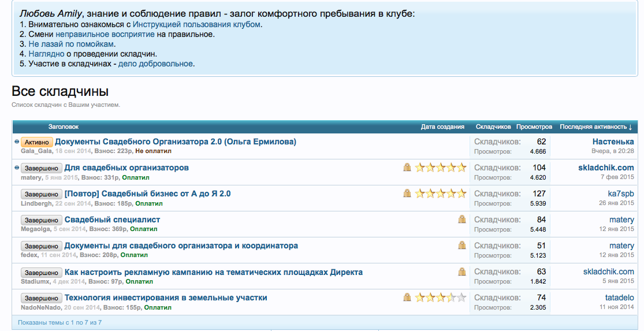Sort by the 'Заголовок' column header
The height and width of the screenshot is (331, 644).
(63, 127)
